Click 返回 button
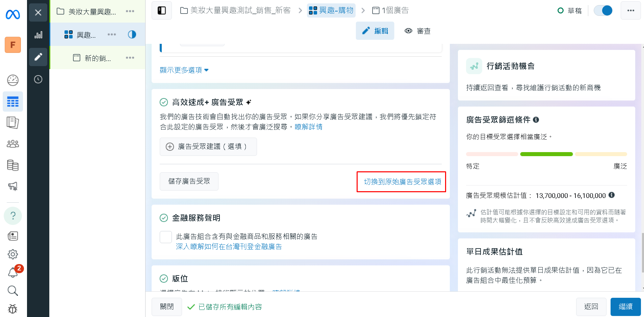The height and width of the screenshot is (317, 644). coord(591,307)
